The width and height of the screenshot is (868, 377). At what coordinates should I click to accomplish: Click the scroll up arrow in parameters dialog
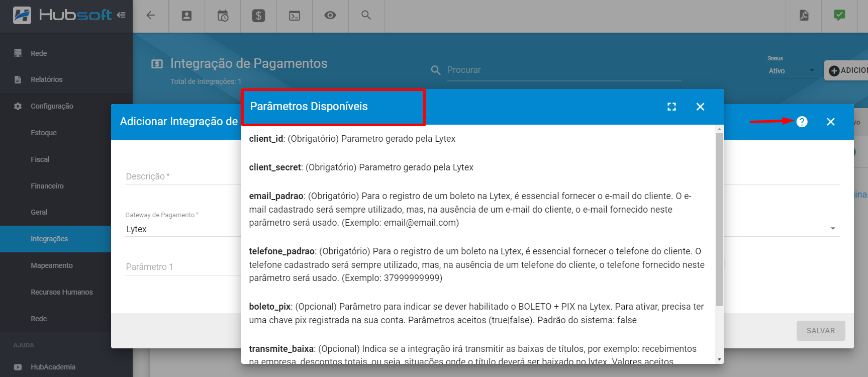[x=719, y=129]
